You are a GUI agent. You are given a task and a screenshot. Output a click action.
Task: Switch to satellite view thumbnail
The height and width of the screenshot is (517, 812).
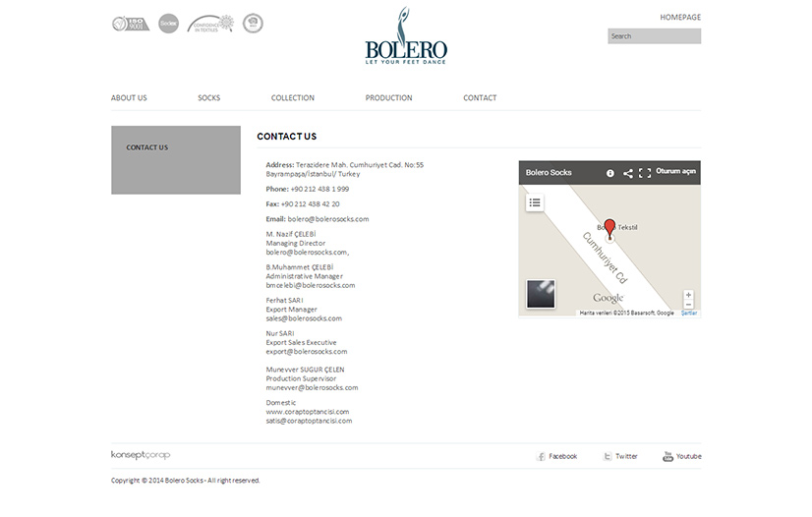coord(541,294)
